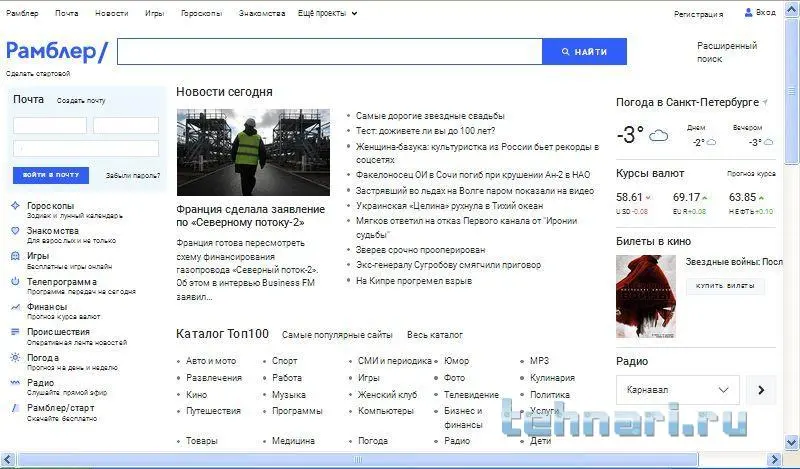Viewport: 800px width, 469px height.
Task: Click the current weather cloud icon
Action: 658,135
